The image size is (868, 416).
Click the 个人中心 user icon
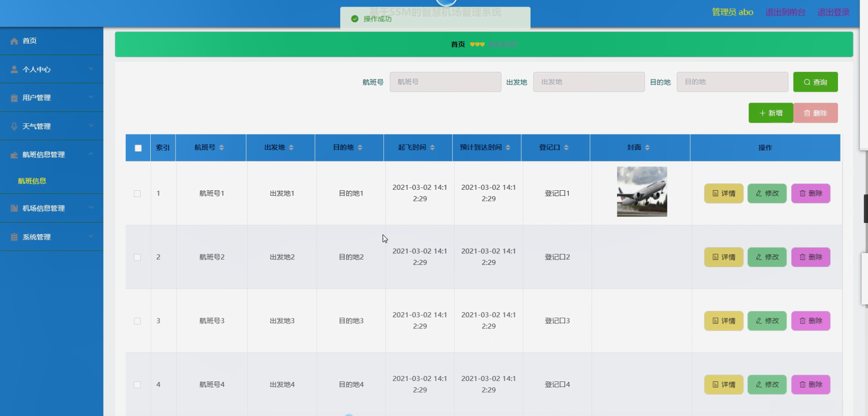[14, 70]
